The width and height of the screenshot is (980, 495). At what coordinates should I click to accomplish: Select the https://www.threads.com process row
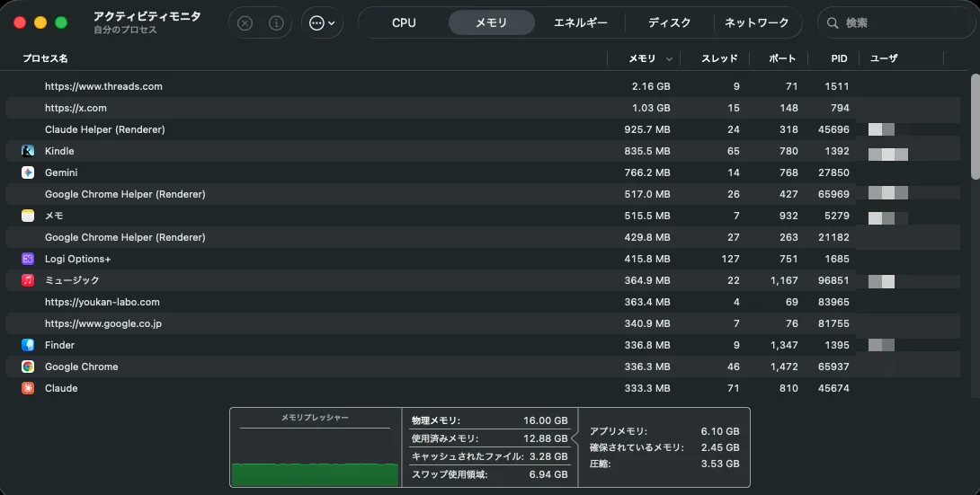(483, 86)
